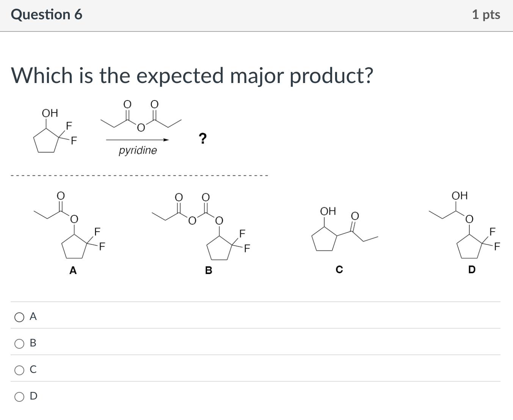Click the pyridine reagent label
The image size is (513, 420).
tap(138, 150)
